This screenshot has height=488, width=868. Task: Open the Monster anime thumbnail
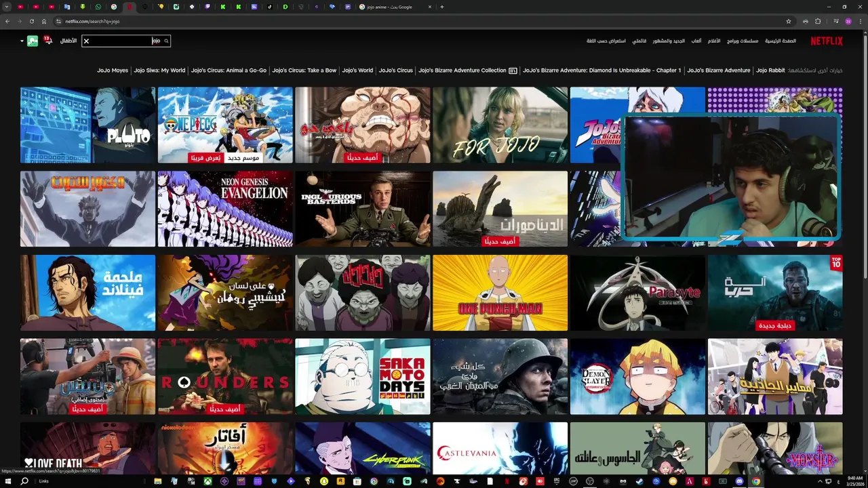pos(775,448)
